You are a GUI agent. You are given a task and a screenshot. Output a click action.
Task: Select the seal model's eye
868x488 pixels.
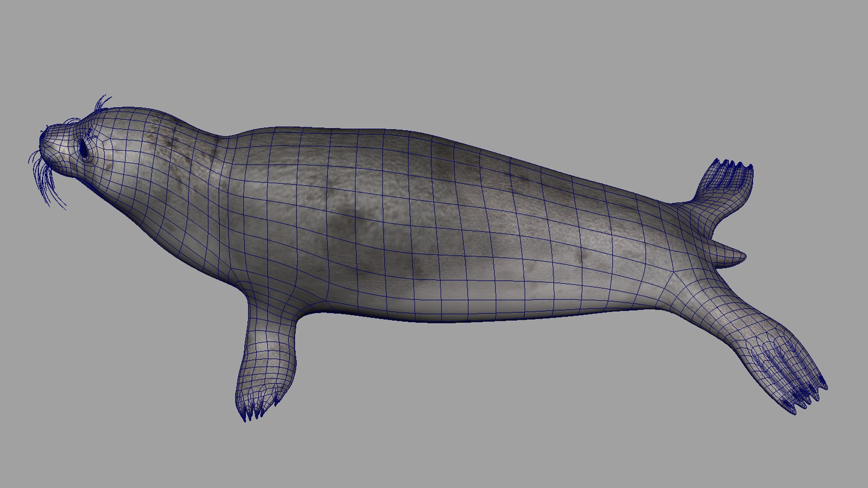[84, 149]
